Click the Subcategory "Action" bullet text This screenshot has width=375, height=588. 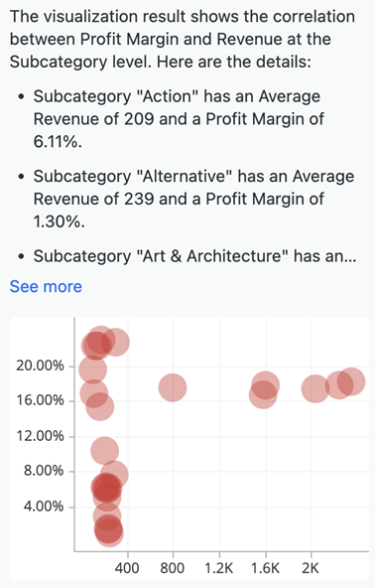click(179, 119)
